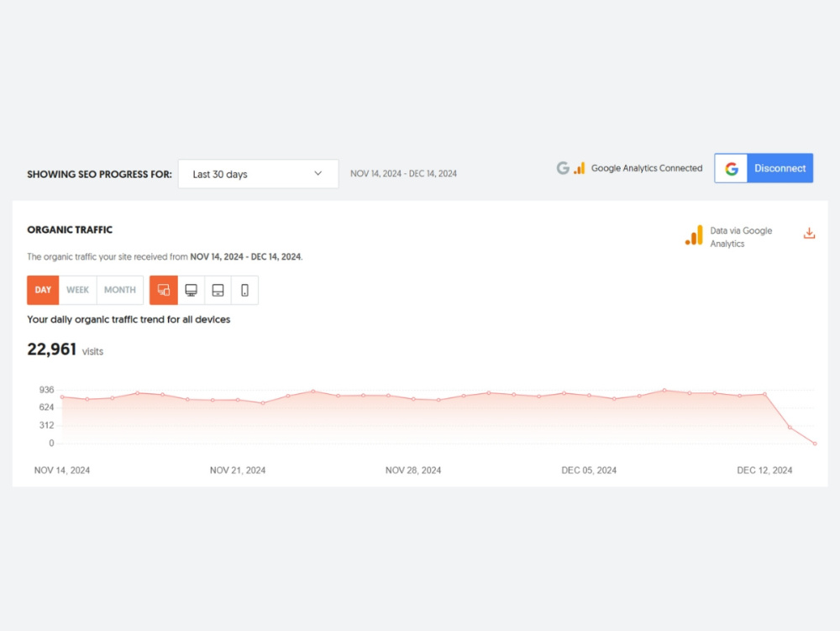Click the DEC 05, 2024 axis label
Image resolution: width=840 pixels, height=631 pixels.
pos(589,471)
